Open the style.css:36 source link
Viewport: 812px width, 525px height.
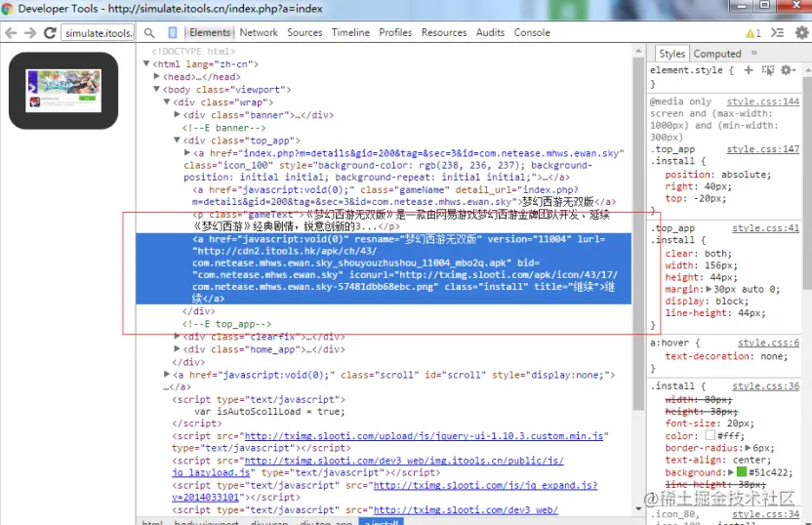[765, 386]
